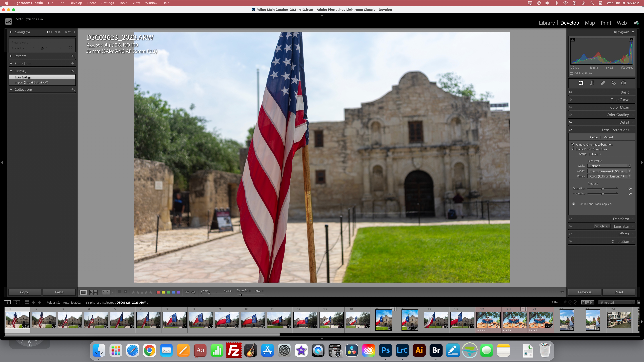Click the Edit sliders icon
Screen dimensions: 644x362
pyautogui.click(x=581, y=83)
